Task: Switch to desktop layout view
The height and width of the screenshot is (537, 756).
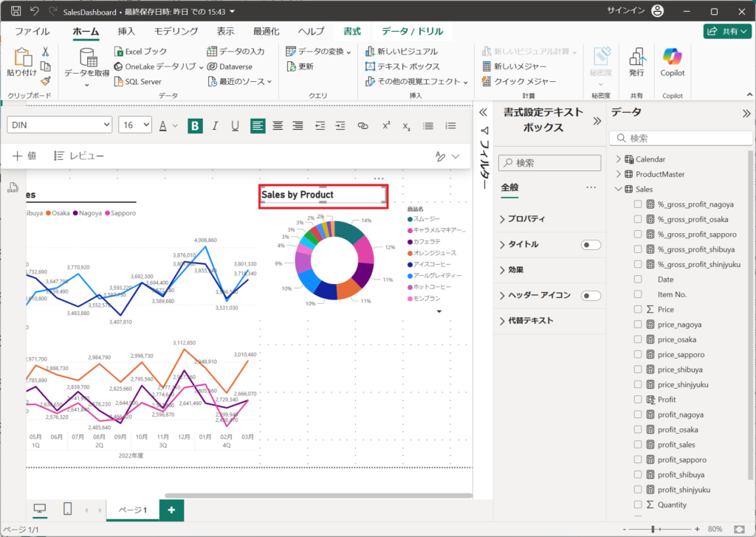Action: pyautogui.click(x=40, y=508)
